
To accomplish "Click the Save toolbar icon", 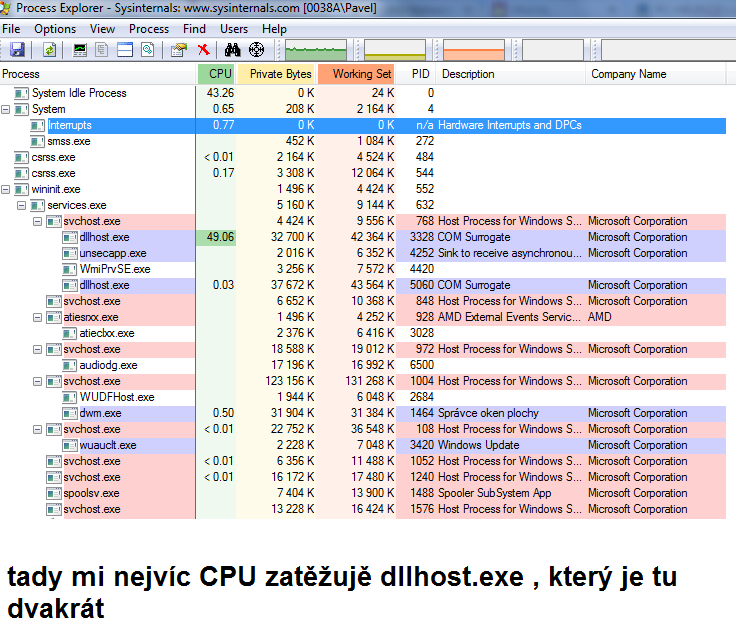I will (17, 49).
